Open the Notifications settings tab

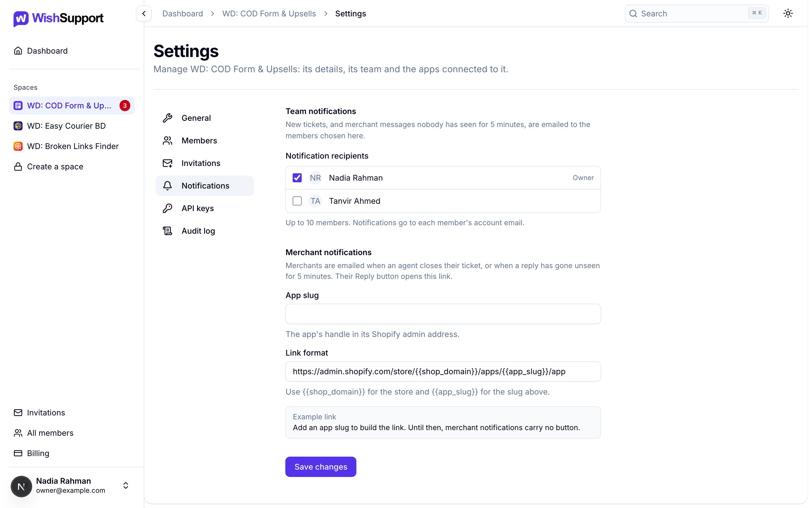click(205, 186)
